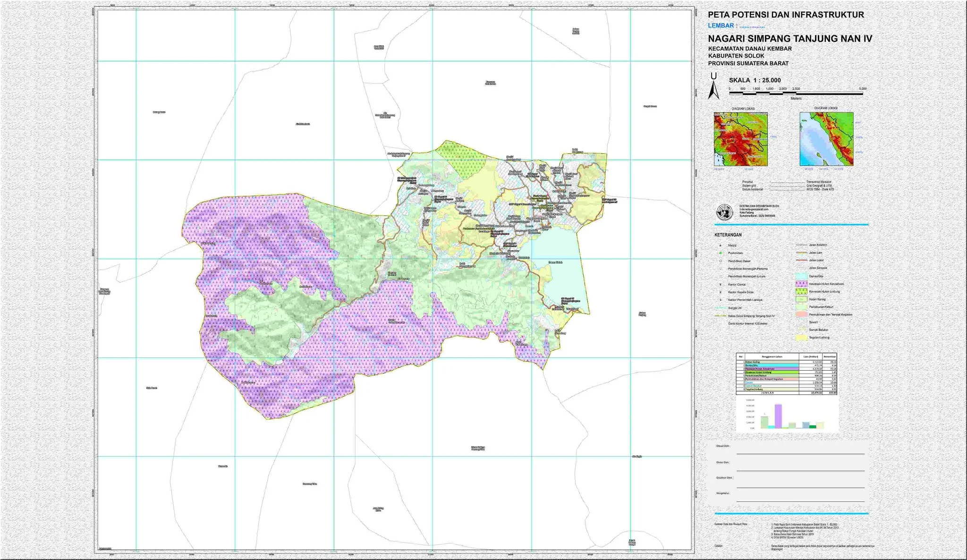
Task: Click the Pendidikan Dasar symbol in KETERANGAN
Action: (721, 261)
